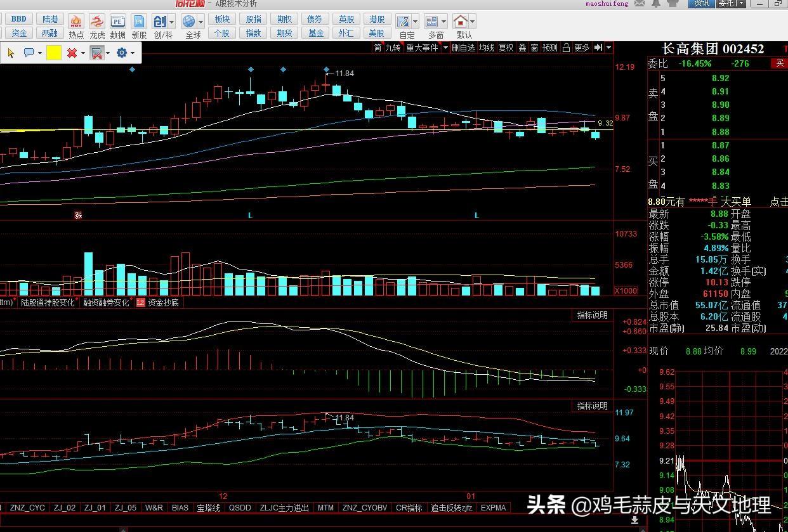This screenshot has width=788, height=532.
Task: Open the MACD panel 指标说明 button
Action: pyautogui.click(x=592, y=315)
